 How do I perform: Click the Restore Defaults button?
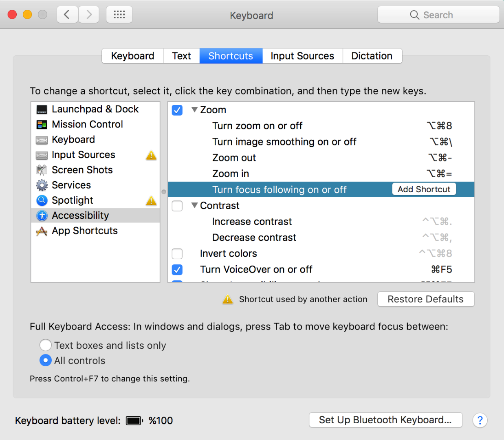[425, 299]
